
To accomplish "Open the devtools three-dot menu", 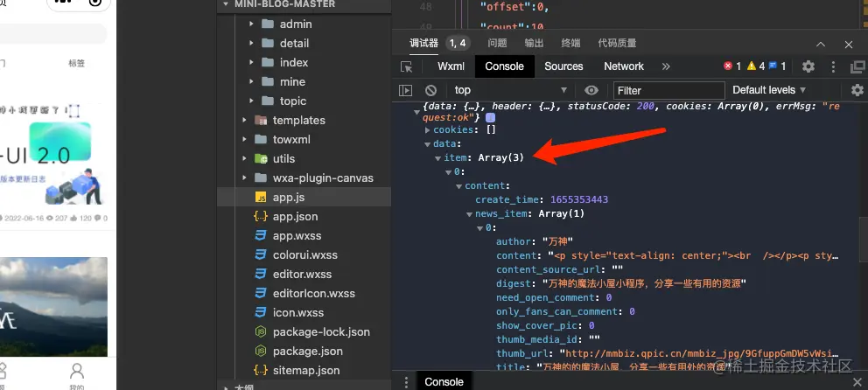I will [x=833, y=66].
